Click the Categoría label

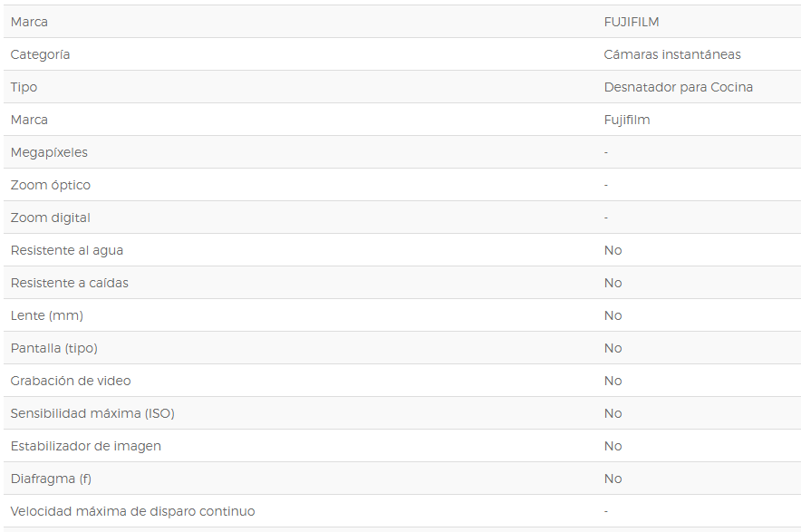tap(41, 54)
